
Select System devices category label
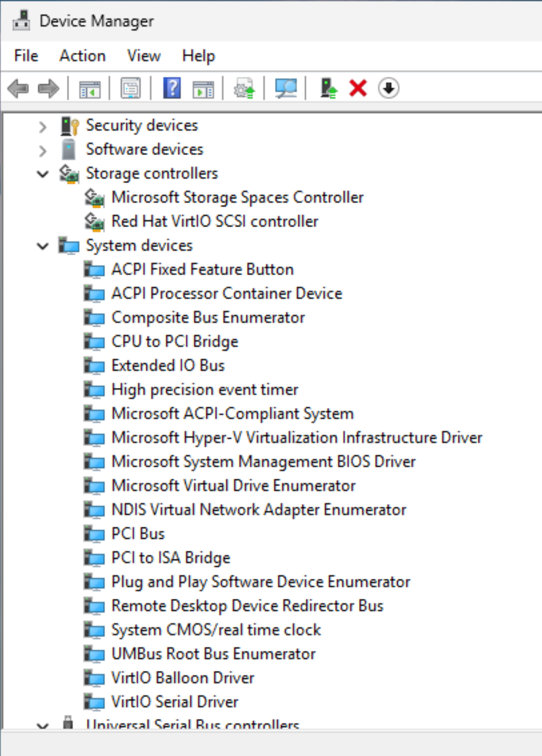coord(139,245)
